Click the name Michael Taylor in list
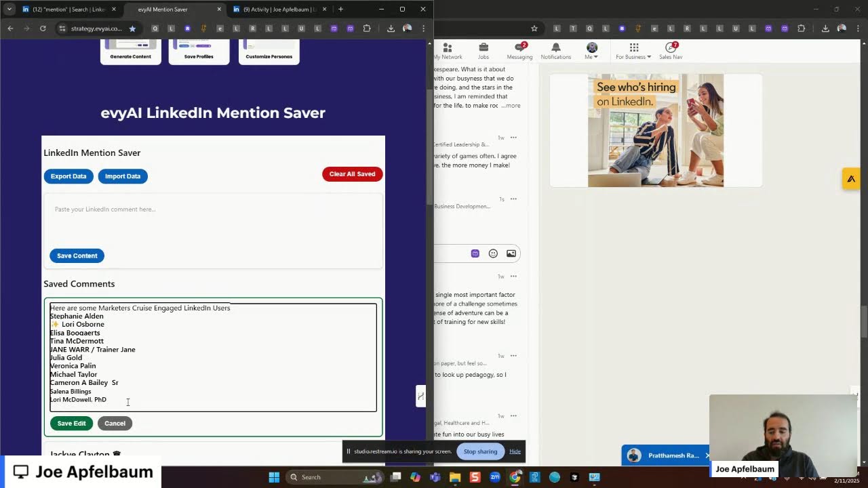 click(x=73, y=375)
